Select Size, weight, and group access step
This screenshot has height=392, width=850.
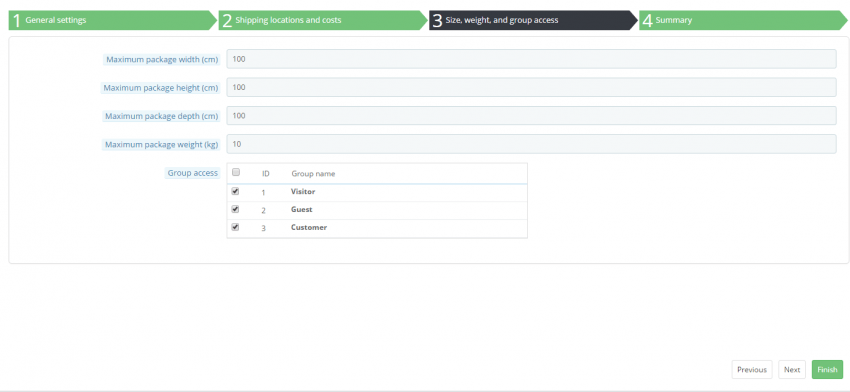click(x=533, y=20)
